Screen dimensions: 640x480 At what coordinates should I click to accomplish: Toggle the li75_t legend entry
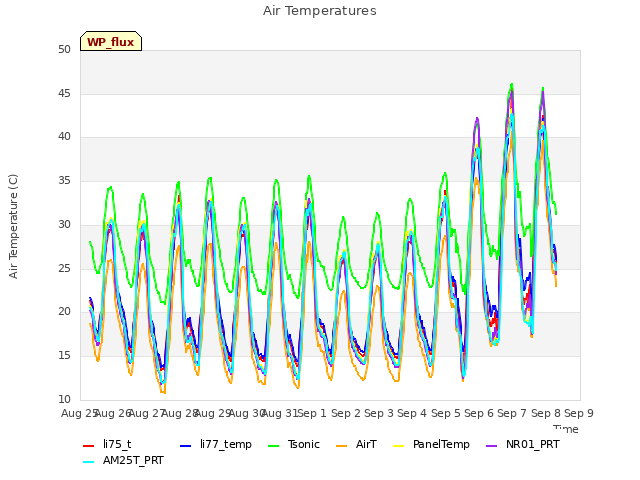(108, 444)
